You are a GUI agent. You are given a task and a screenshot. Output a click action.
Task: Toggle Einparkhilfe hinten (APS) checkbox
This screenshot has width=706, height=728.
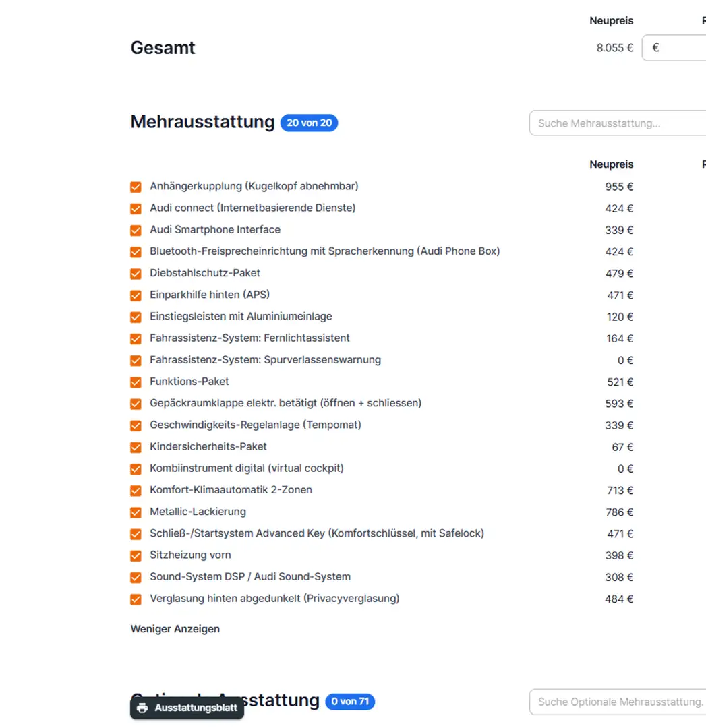click(136, 295)
